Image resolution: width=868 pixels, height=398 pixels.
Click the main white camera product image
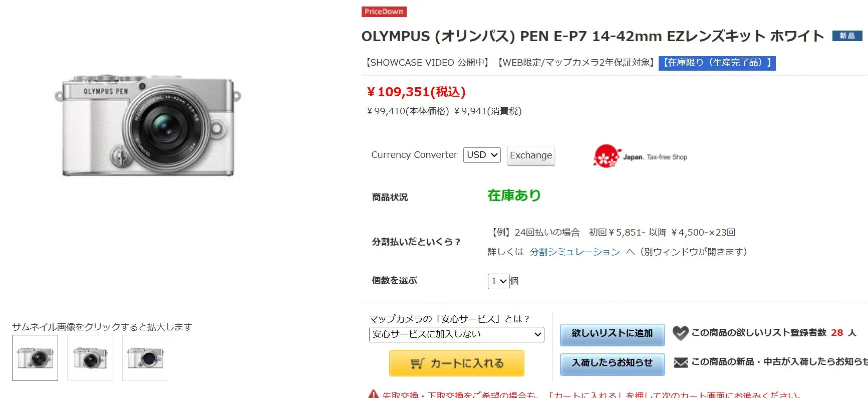pyautogui.click(x=148, y=126)
